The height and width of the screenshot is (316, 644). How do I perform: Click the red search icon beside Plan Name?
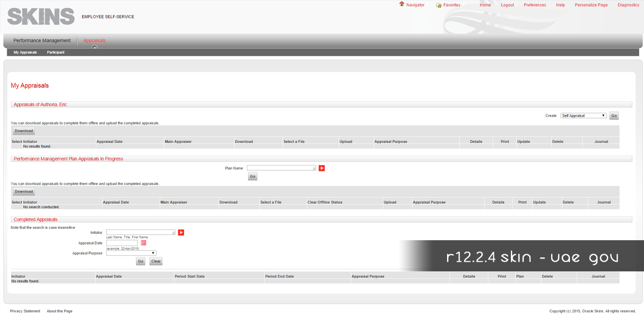(322, 168)
